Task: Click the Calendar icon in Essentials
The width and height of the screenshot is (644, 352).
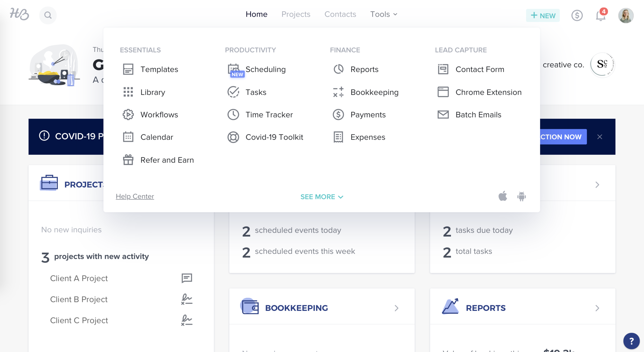Action: (x=128, y=137)
